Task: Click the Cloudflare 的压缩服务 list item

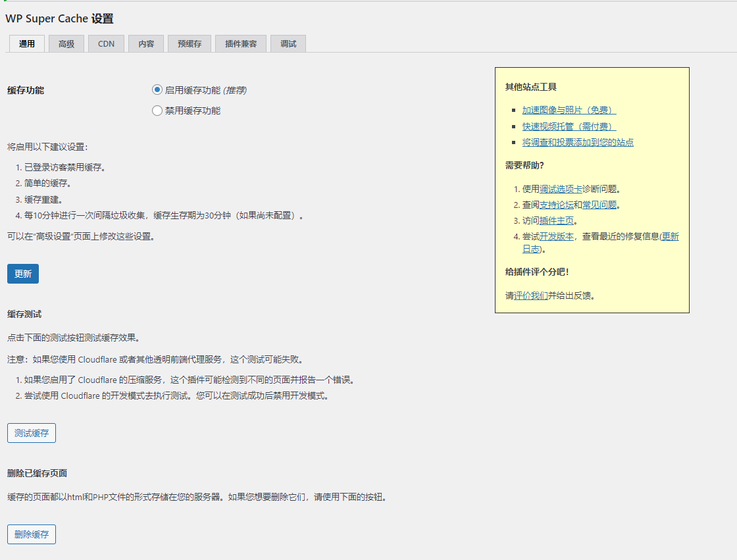Action: point(190,380)
